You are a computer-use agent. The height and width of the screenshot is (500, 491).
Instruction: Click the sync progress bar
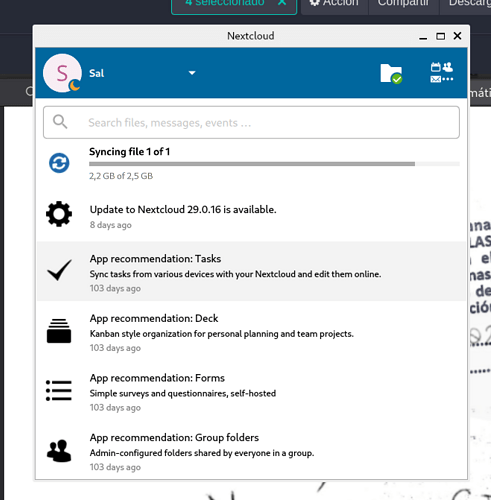[274, 164]
